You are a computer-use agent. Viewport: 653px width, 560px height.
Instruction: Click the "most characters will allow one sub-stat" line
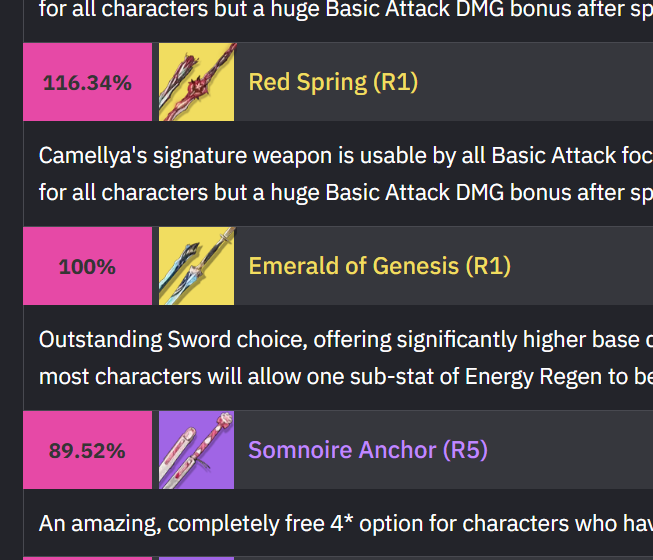tap(346, 377)
